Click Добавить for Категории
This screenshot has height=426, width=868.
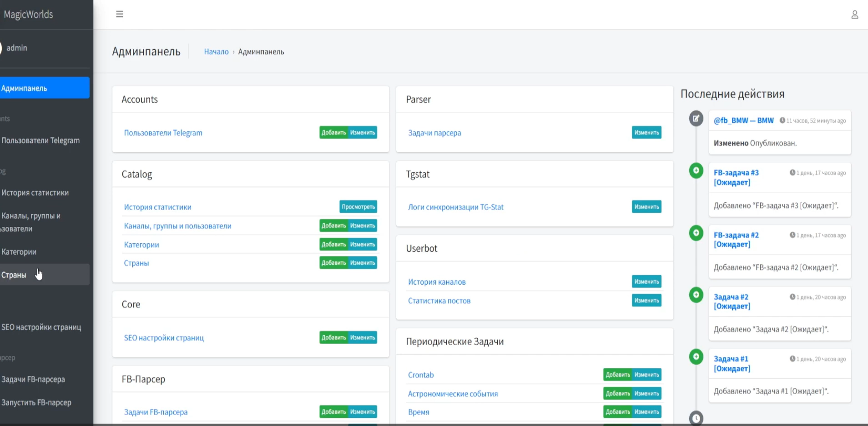tap(334, 244)
